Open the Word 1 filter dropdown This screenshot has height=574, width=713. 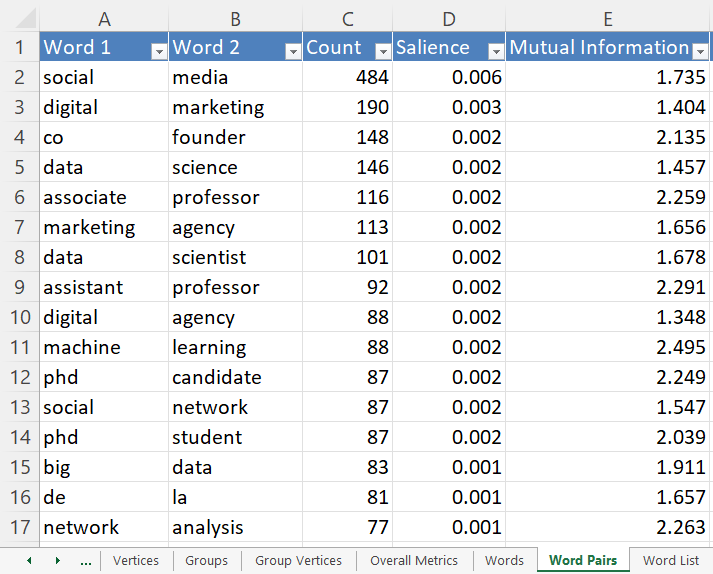(x=157, y=51)
